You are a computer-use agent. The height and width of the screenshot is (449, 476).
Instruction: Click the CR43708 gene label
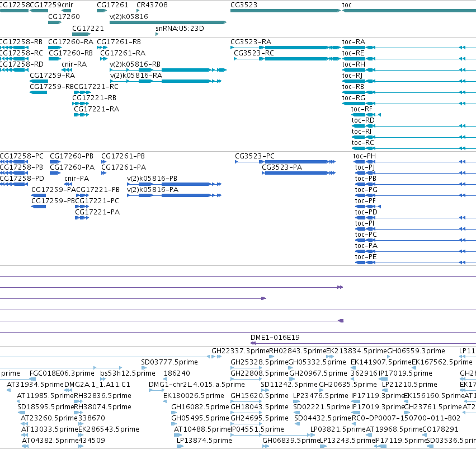pyautogui.click(x=152, y=5)
